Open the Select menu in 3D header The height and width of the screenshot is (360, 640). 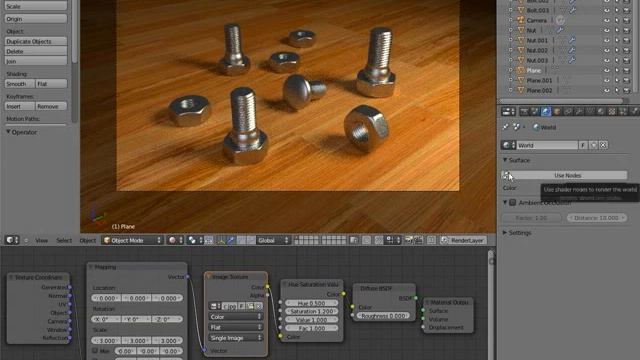pos(64,240)
